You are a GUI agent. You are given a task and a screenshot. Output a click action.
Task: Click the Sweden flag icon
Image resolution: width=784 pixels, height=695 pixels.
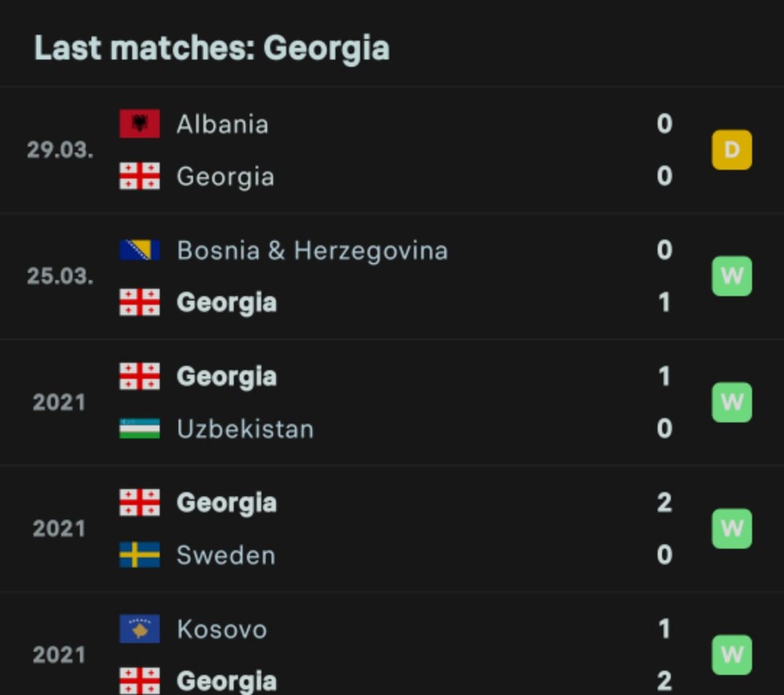click(x=139, y=554)
